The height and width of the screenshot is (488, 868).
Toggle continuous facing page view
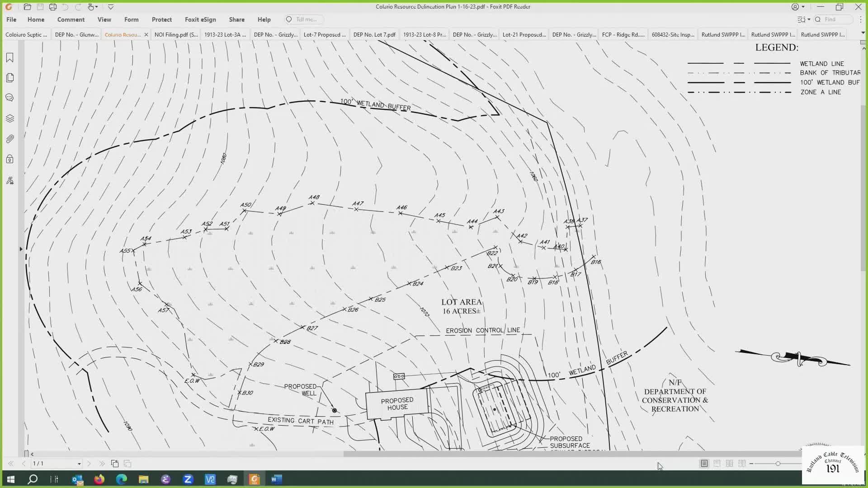742,464
